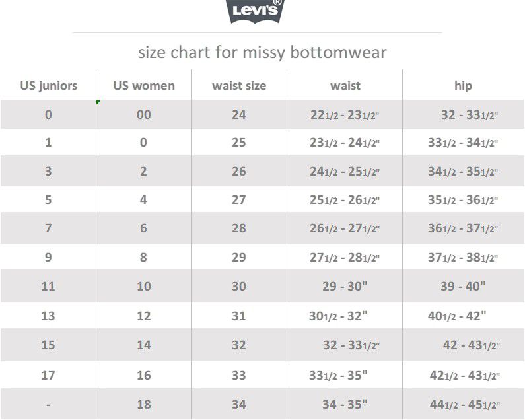Click the 'US juniors' column header
This screenshot has height=420, width=525.
tap(49, 85)
